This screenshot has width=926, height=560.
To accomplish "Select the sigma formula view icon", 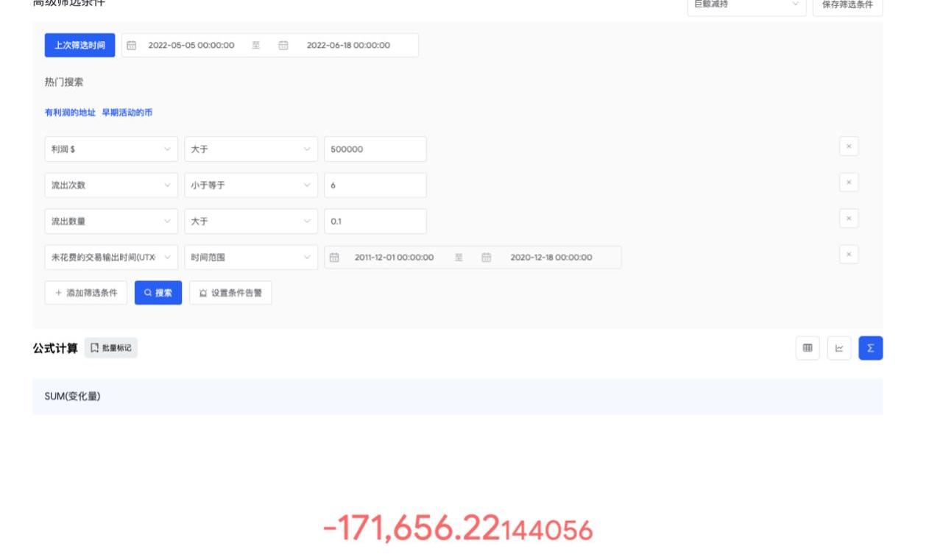I will tap(871, 348).
